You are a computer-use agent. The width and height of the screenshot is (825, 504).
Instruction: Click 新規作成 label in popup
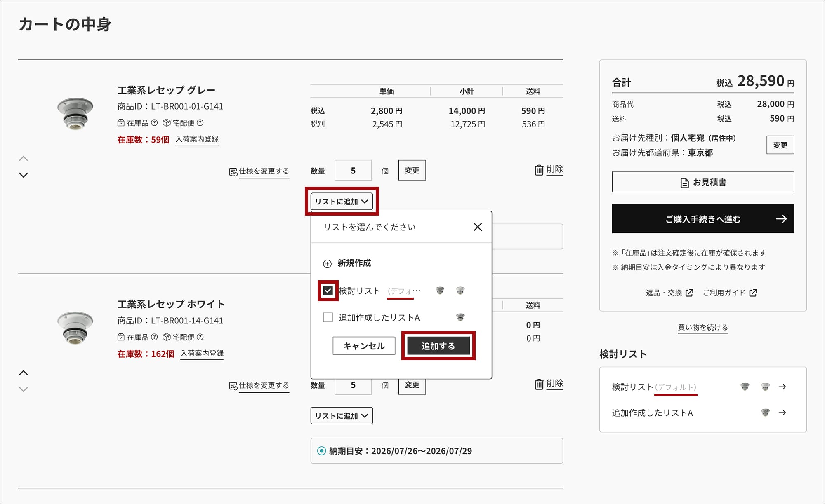354,263
